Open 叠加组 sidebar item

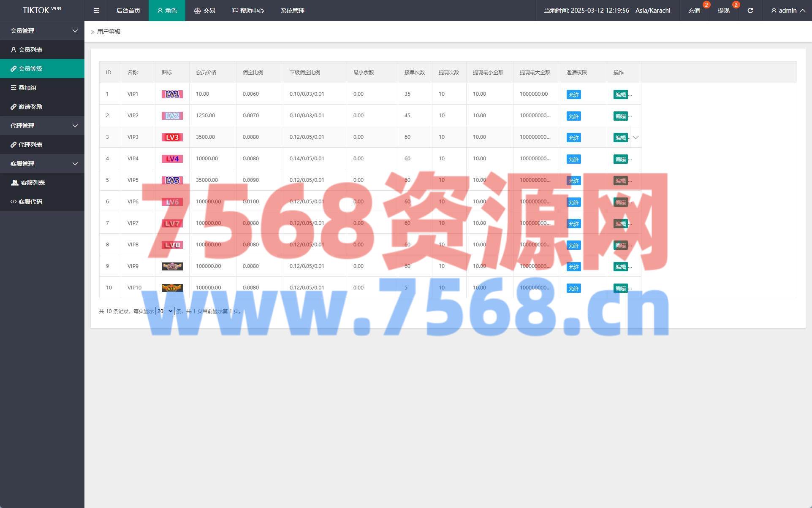(27, 88)
